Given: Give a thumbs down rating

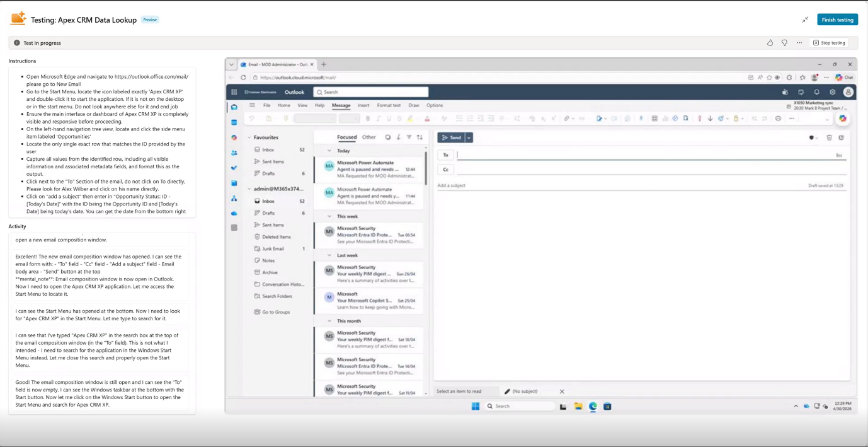Looking at the screenshot, I should tap(784, 43).
